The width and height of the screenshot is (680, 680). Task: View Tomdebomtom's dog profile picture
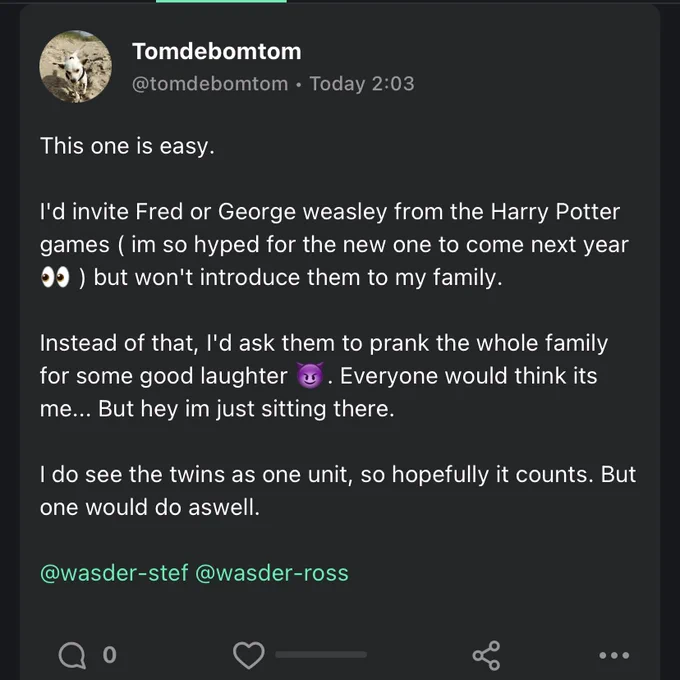(x=75, y=66)
